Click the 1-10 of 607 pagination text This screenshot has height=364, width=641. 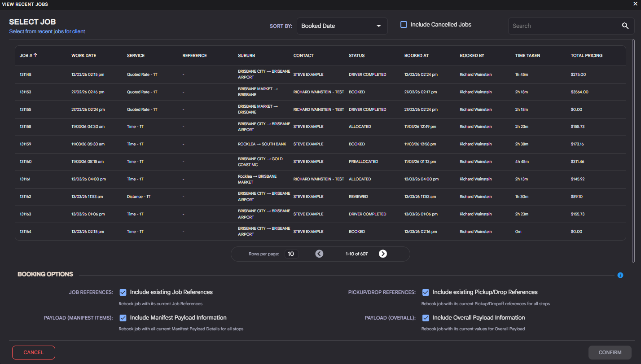coord(357,254)
